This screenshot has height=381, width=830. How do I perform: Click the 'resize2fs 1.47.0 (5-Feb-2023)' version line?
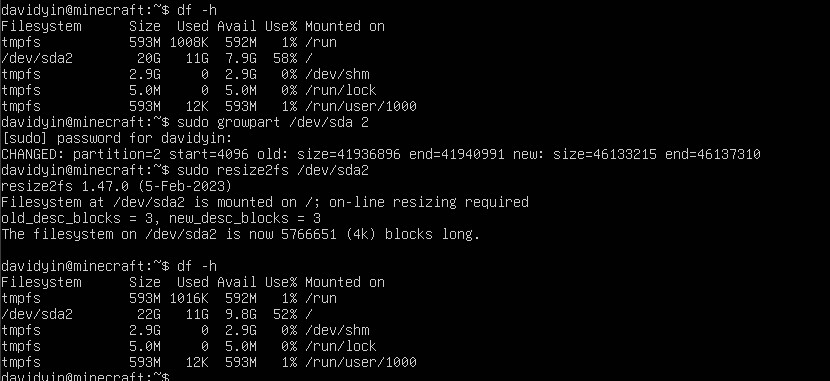pyautogui.click(x=116, y=186)
